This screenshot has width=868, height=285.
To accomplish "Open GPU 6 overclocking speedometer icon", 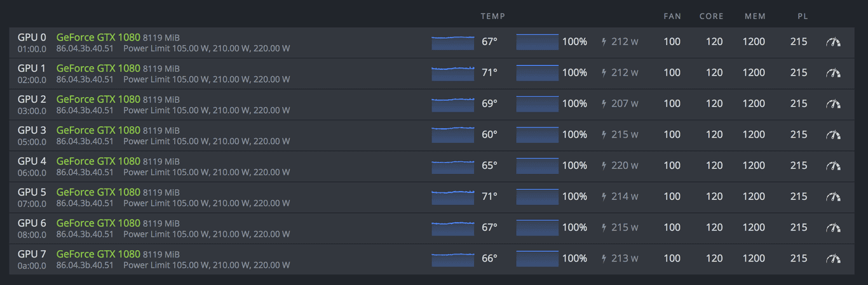I will [832, 228].
